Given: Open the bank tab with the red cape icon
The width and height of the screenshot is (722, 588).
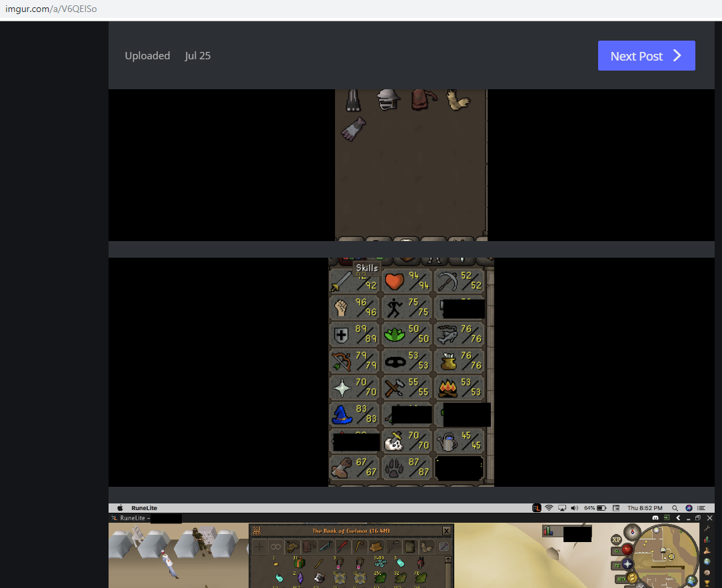Looking at the screenshot, I should [309, 547].
